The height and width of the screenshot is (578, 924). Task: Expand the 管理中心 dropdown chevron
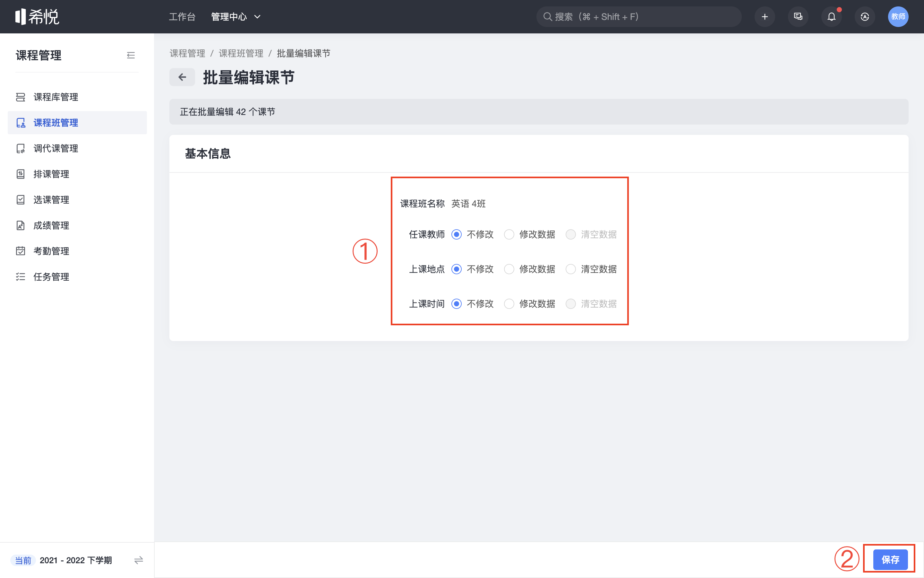click(257, 17)
